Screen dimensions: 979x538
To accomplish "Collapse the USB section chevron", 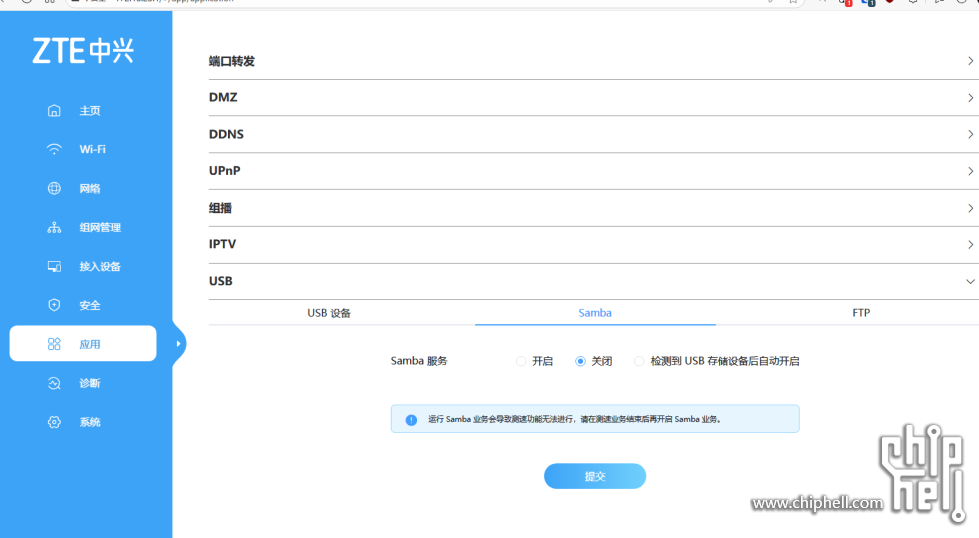I will 970,281.
